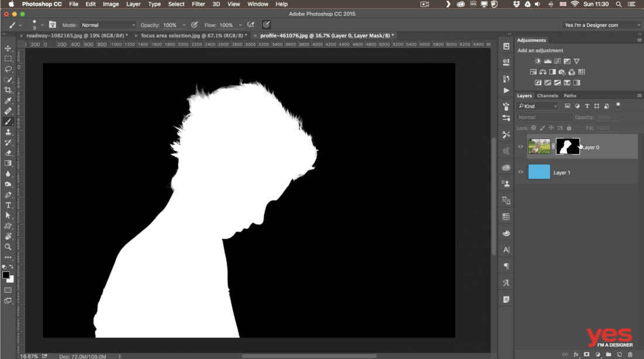
Task: Click the Paths panel tab
Action: pos(570,95)
